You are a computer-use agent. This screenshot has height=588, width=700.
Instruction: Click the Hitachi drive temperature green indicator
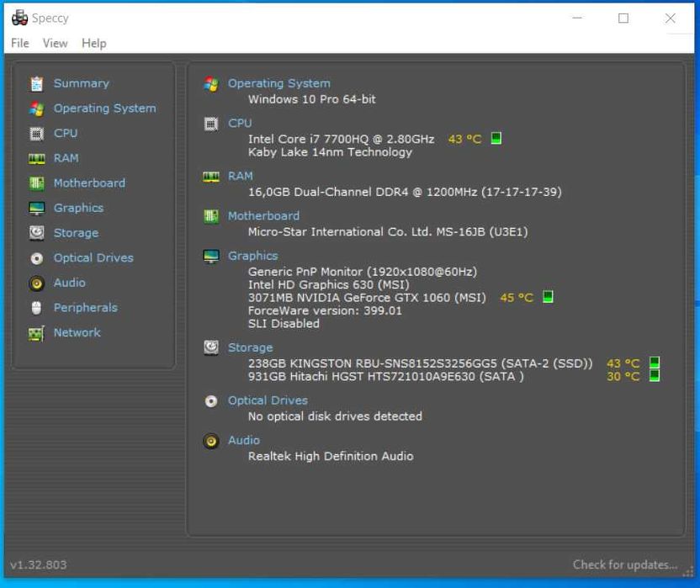(655, 375)
